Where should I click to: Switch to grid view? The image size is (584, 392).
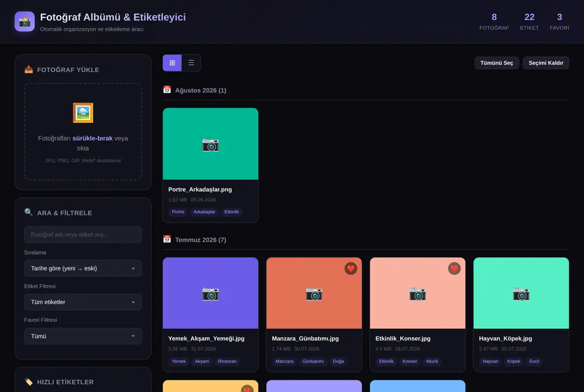pyautogui.click(x=172, y=63)
